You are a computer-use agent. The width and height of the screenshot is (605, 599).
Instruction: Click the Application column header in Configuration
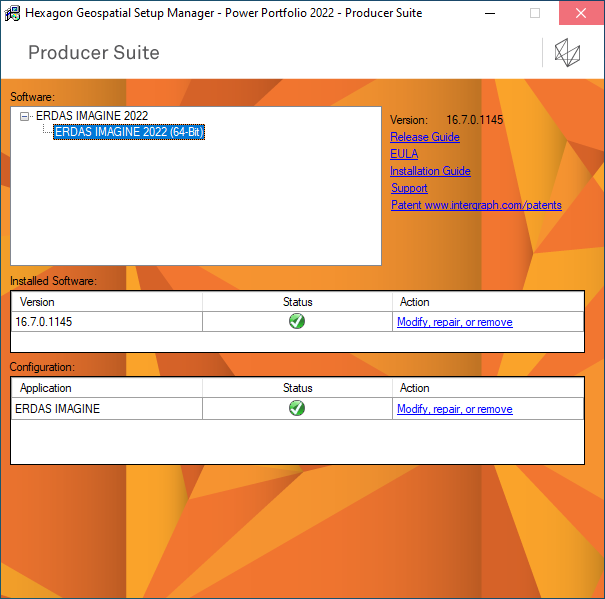click(107, 388)
